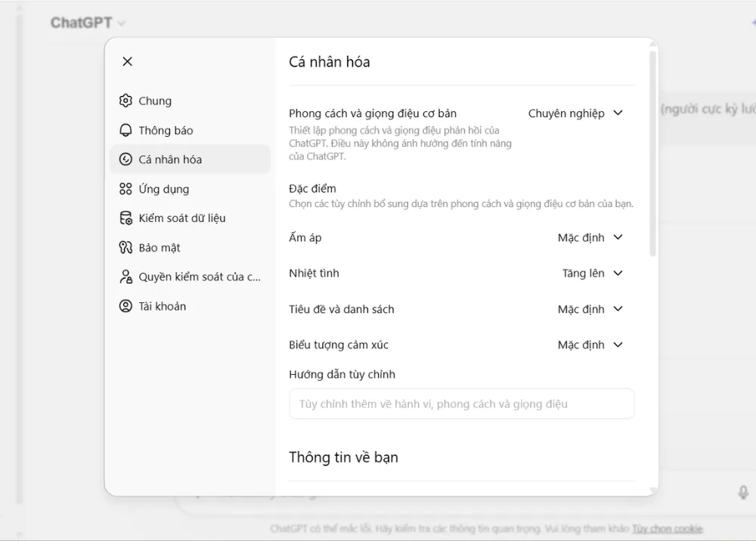Expand the Tiêu đề và danh sách dropdown
Viewport: 756px width, 541px height.
590,309
